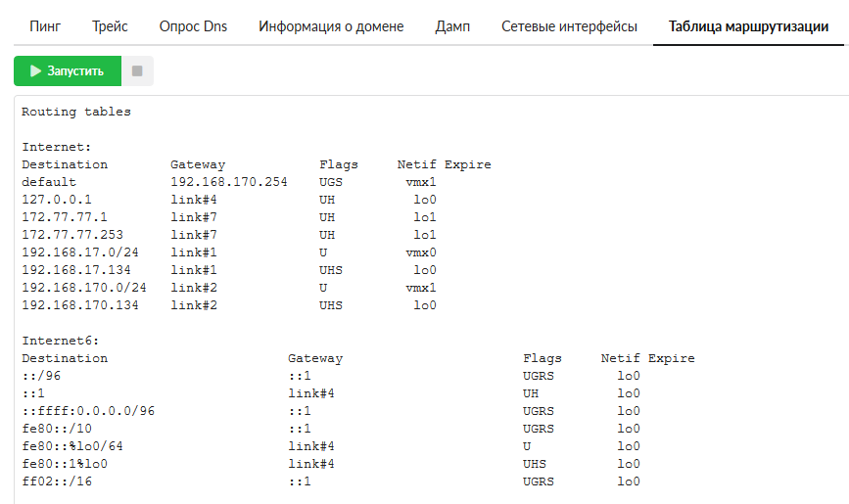Click the vmx0 interface name

pos(420,252)
